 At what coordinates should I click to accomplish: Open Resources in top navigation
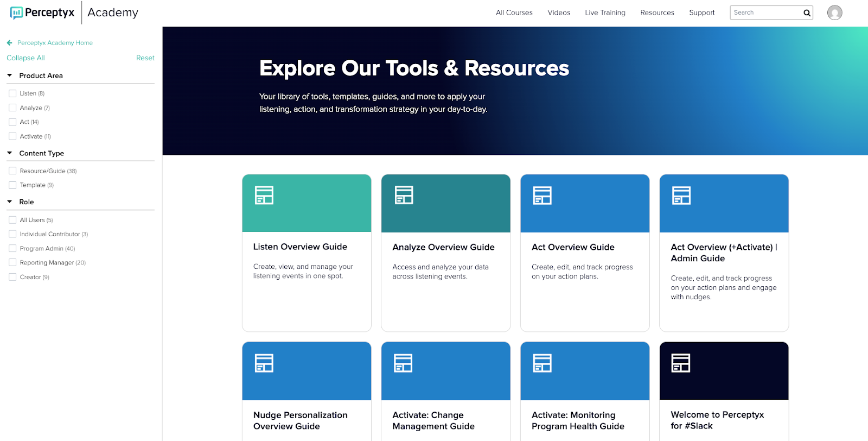pos(657,12)
